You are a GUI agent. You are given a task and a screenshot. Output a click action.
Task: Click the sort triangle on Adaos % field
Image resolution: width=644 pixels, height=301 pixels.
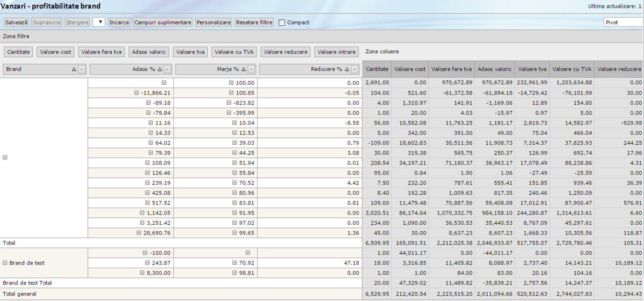tap(159, 69)
